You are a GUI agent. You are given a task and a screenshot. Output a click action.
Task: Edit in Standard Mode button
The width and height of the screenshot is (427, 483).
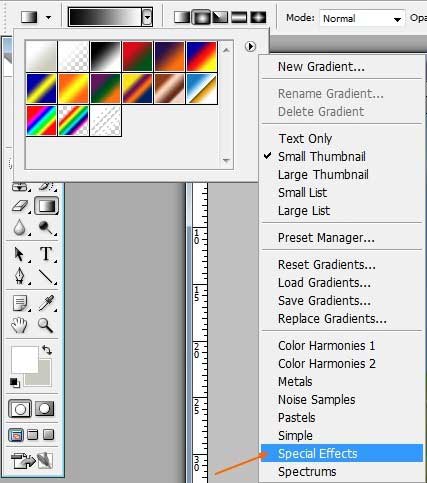[x=20, y=409]
